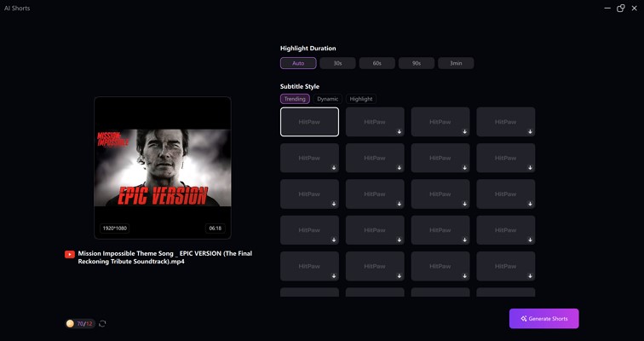Image resolution: width=644 pixels, height=341 pixels.
Task: Choose the 60s highlight duration
Action: [377, 63]
